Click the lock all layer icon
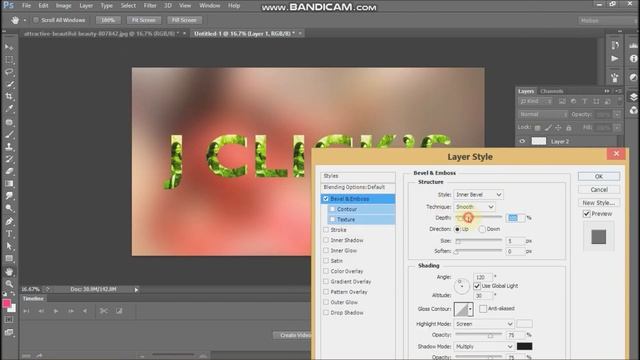Screen dimensions: 640x360 [x=569, y=128]
